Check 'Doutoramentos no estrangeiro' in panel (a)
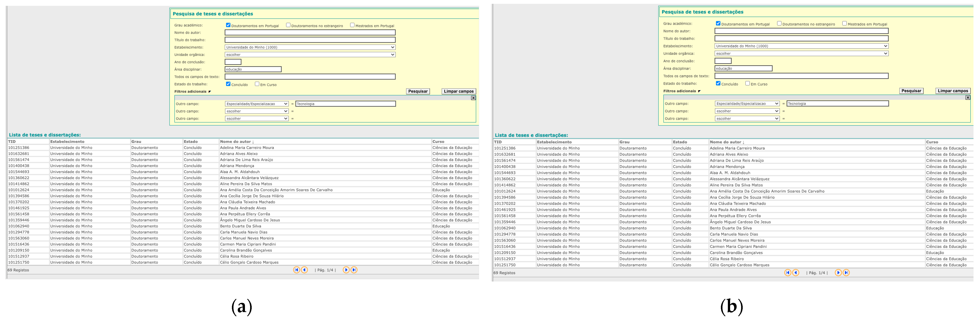 click(288, 25)
